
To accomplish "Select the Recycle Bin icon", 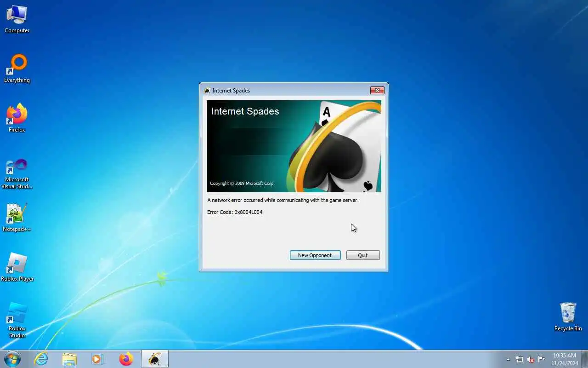I will [568, 317].
